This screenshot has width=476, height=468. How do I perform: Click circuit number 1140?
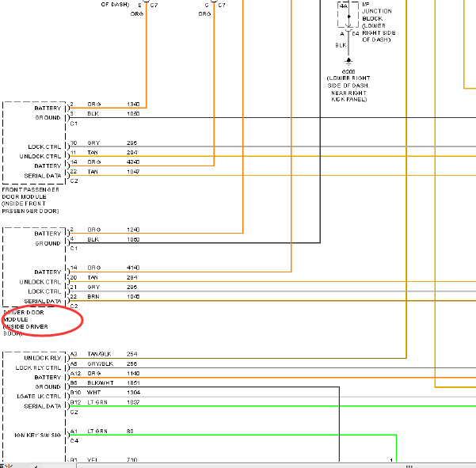[x=133, y=373]
